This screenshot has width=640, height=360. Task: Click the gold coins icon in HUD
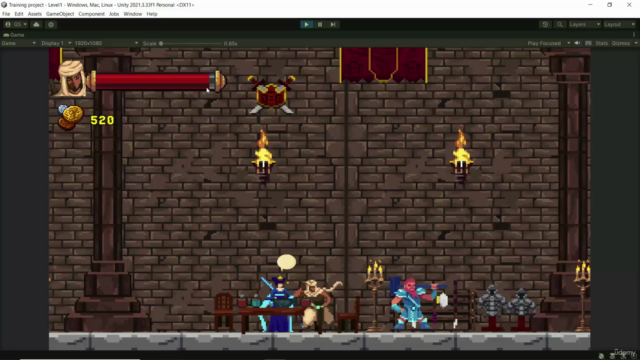[x=70, y=117]
